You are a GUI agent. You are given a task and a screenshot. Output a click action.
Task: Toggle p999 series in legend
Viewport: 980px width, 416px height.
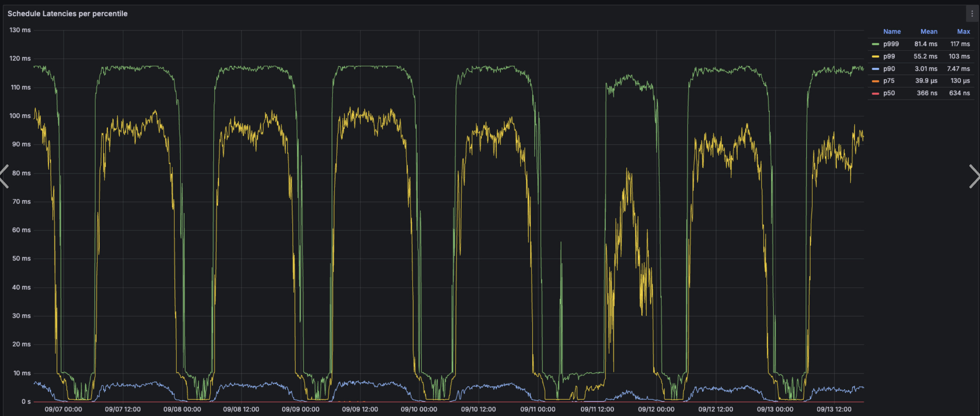[x=891, y=44]
